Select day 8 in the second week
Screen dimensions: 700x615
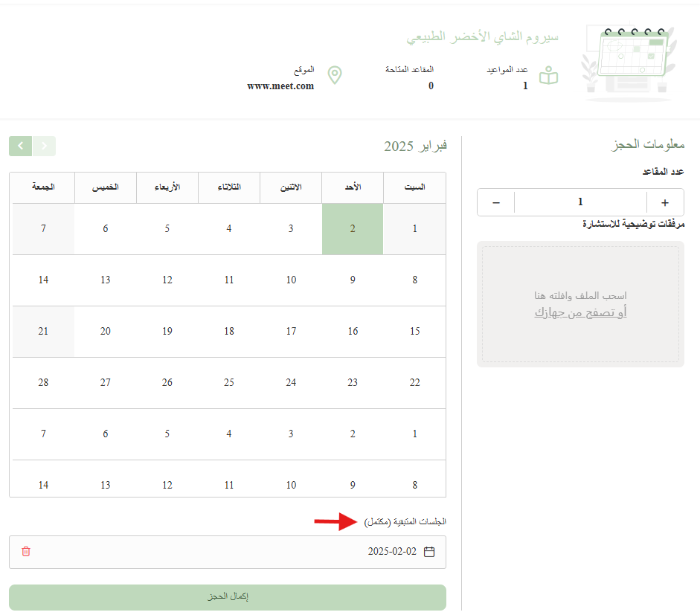pyautogui.click(x=415, y=280)
